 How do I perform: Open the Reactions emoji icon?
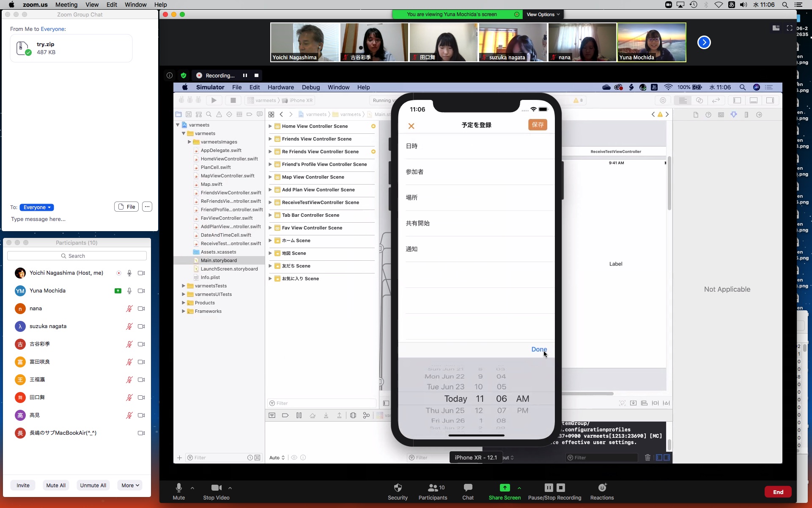pyautogui.click(x=602, y=488)
